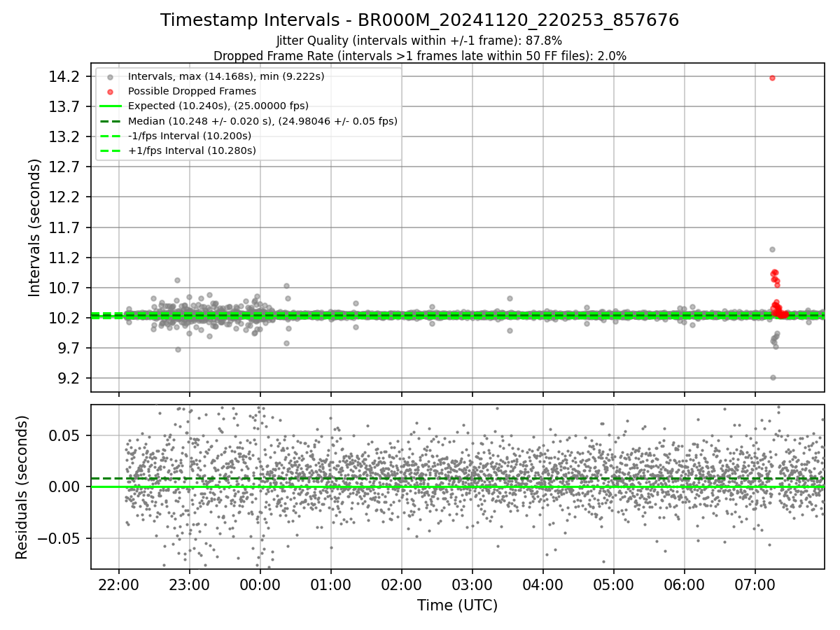
Task: Click the y-axis tick label '13.2'
Action: (64, 136)
